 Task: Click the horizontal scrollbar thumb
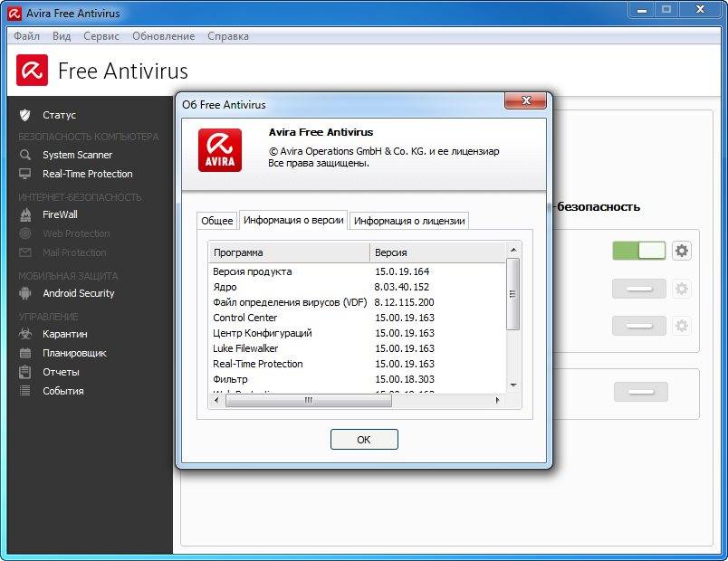308,400
